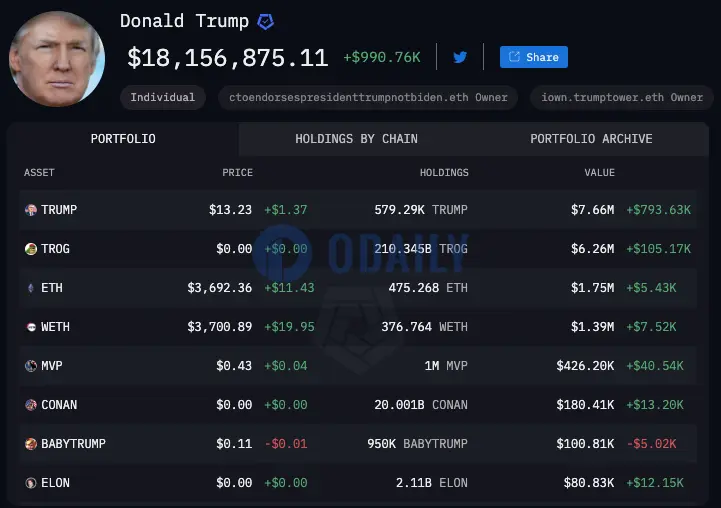721x508 pixels.
Task: Click CONAN value $180.41K
Action: click(x=585, y=405)
